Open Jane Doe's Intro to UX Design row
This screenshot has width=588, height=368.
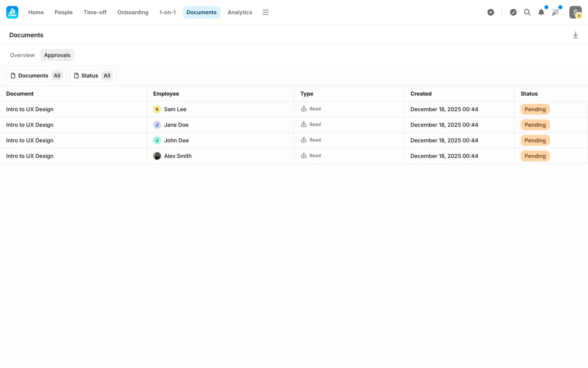pos(30,125)
